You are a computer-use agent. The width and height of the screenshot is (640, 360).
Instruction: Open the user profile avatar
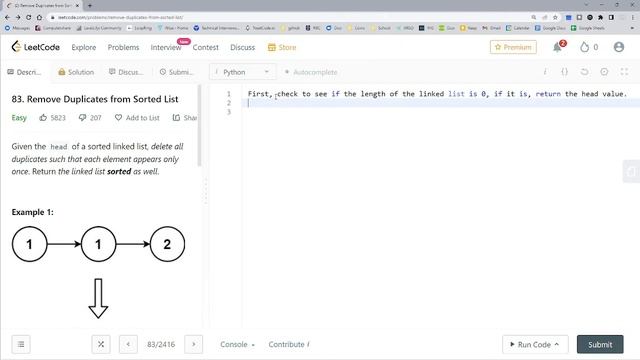click(619, 47)
